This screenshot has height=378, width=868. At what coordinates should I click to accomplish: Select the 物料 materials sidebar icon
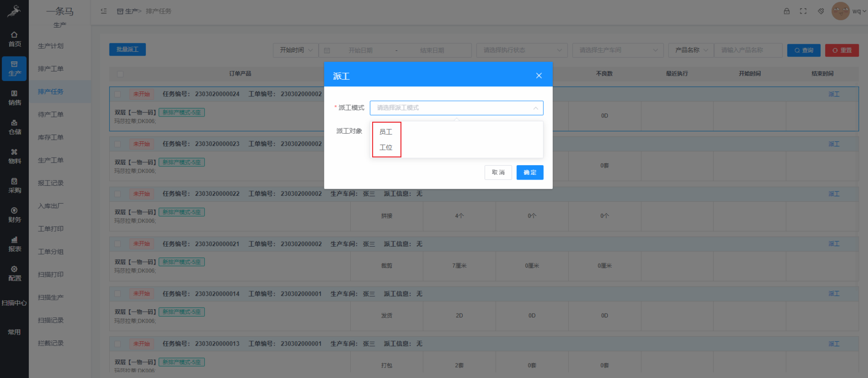14,152
